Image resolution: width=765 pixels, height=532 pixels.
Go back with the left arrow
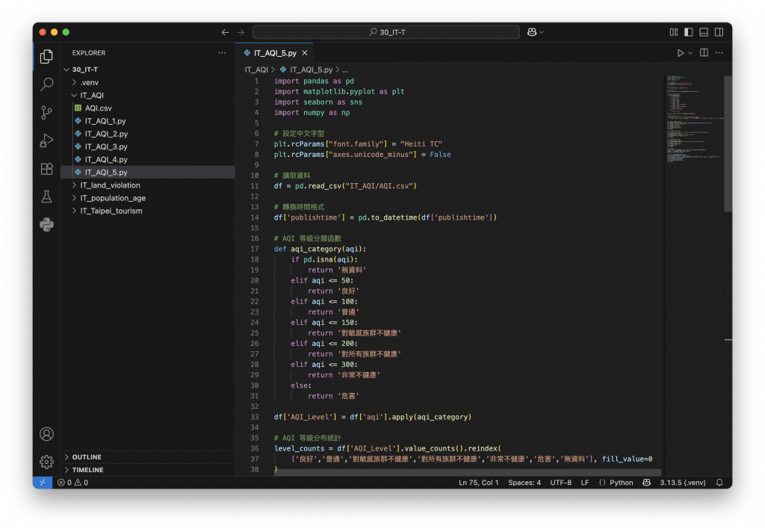[x=225, y=32]
